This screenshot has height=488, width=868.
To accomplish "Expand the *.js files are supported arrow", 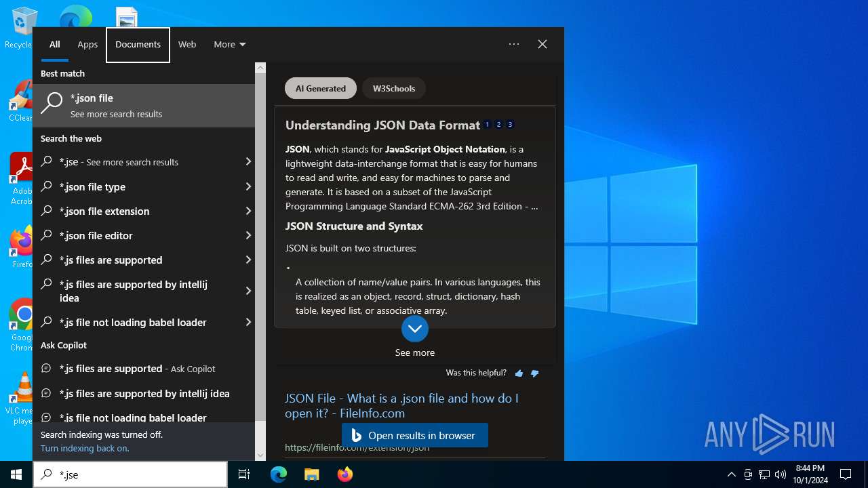I will pyautogui.click(x=248, y=260).
